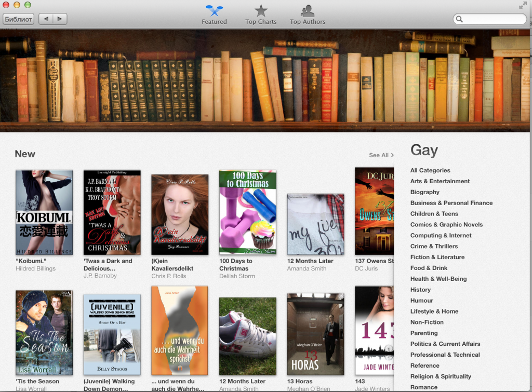Select Crime & Thrillers category
The height and width of the screenshot is (392, 532).
pyautogui.click(x=434, y=246)
